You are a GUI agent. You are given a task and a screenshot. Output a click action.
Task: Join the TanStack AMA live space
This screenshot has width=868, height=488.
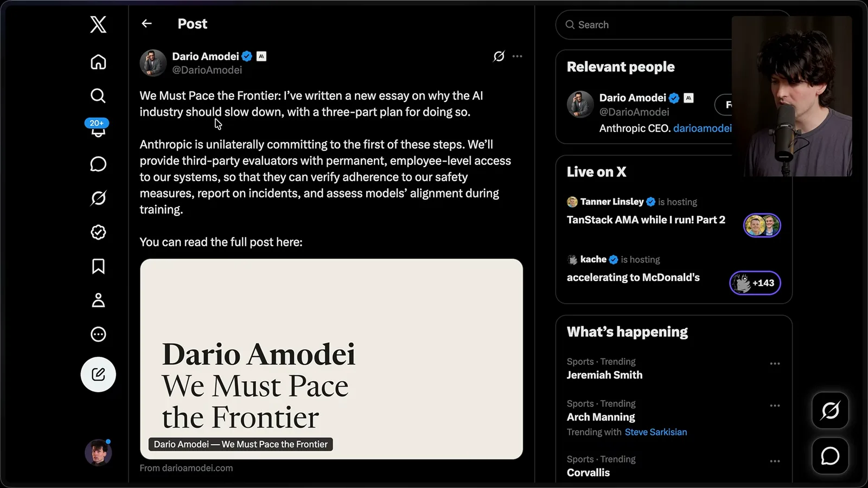pyautogui.click(x=762, y=225)
